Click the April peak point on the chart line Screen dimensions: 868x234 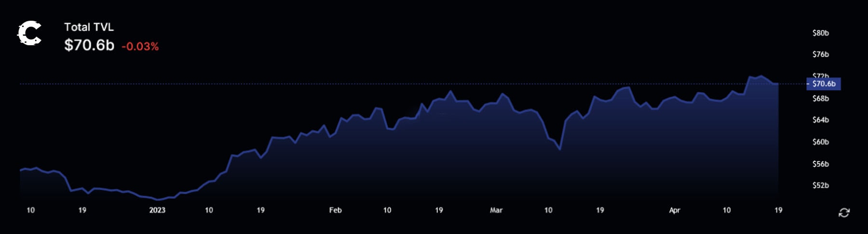(x=761, y=76)
